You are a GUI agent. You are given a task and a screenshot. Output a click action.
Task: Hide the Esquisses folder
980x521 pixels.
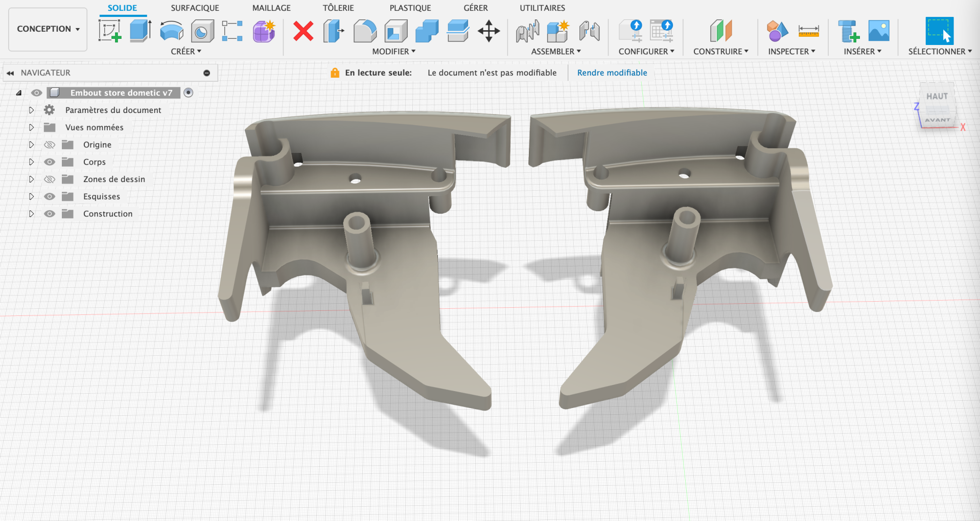point(50,197)
